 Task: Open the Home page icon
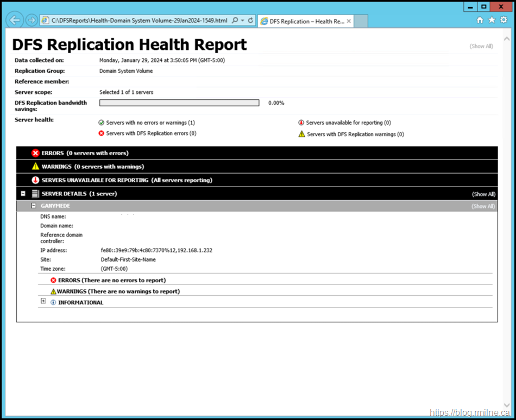(x=480, y=20)
